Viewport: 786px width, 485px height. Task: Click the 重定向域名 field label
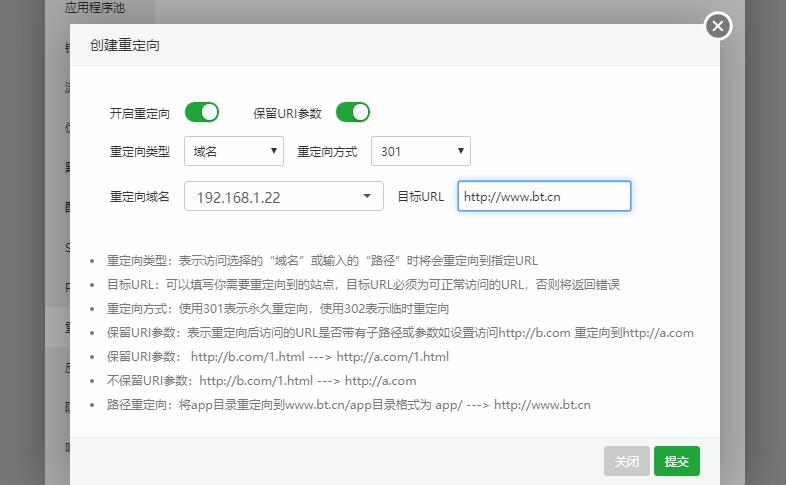140,196
